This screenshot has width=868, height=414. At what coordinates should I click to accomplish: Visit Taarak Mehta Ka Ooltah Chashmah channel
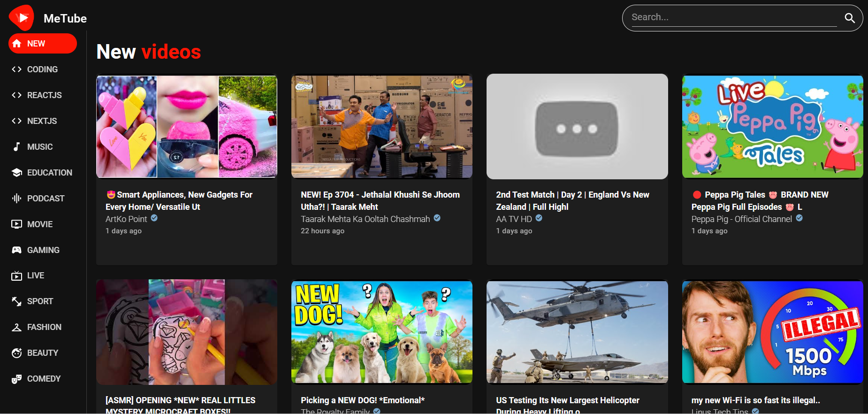[365, 219]
